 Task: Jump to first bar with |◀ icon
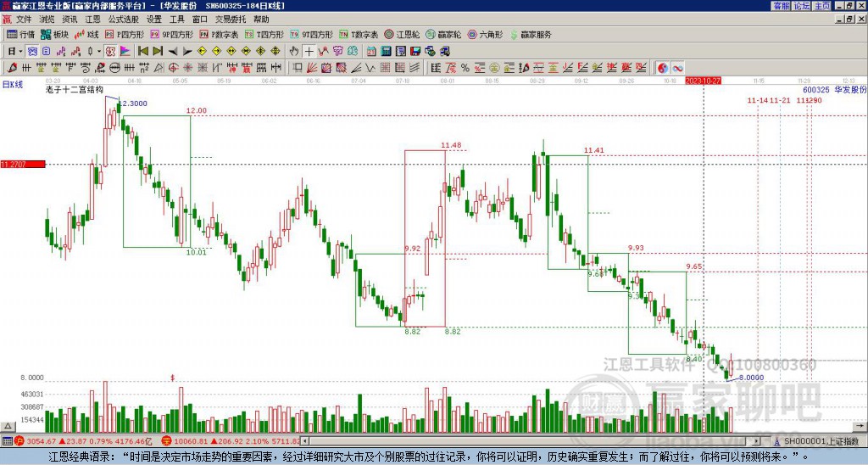coord(142,51)
